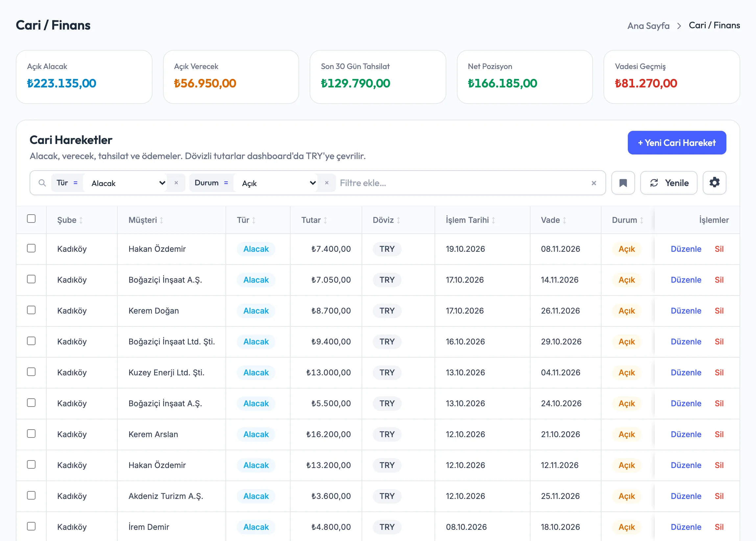Click the Tür filter equals operator

pyautogui.click(x=75, y=183)
